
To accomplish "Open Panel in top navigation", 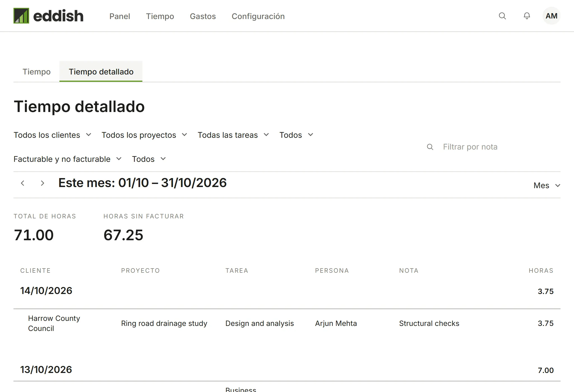I will click(x=120, y=16).
